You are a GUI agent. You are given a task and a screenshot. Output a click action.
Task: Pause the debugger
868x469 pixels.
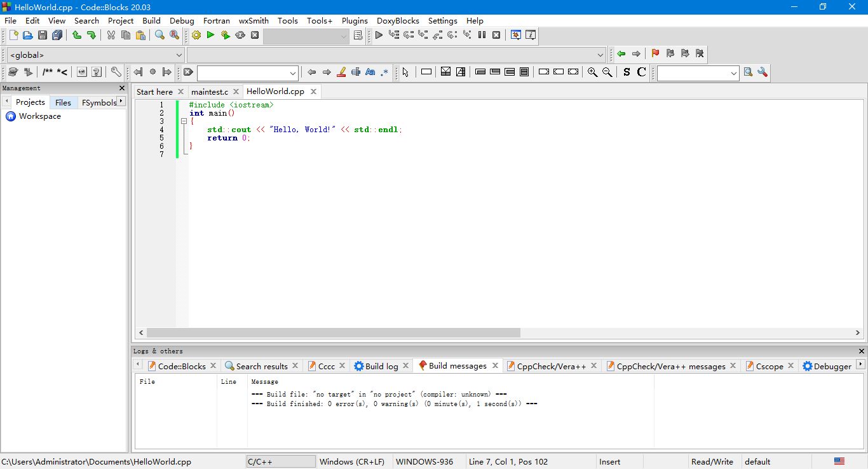tap(482, 35)
